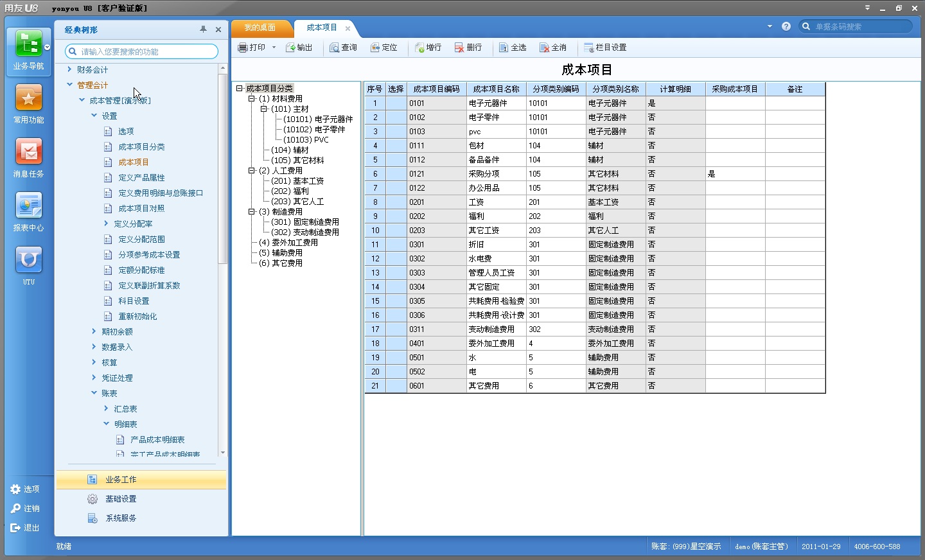925x560 pixels.
Task: Click the 注销 logout key icon
Action: pyautogui.click(x=15, y=509)
